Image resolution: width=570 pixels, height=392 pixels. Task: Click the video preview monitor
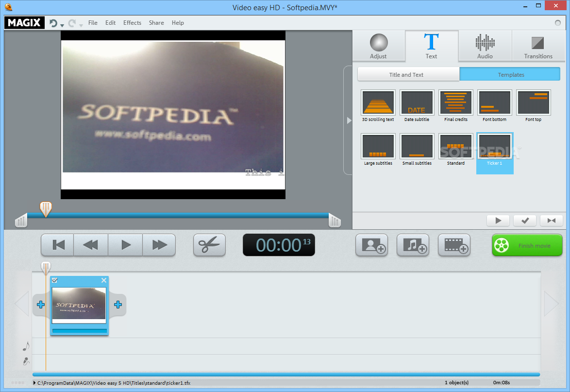tap(173, 115)
